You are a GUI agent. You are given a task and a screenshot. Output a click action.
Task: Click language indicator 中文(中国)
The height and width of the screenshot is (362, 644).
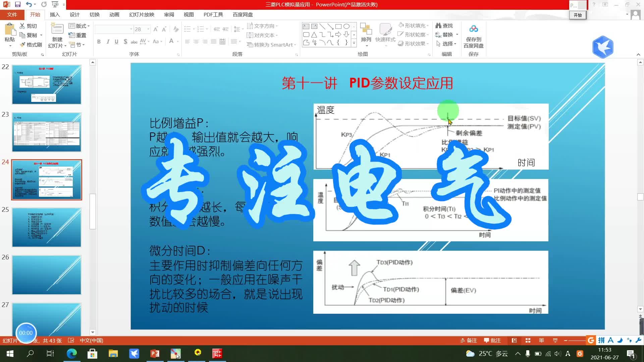(91, 341)
